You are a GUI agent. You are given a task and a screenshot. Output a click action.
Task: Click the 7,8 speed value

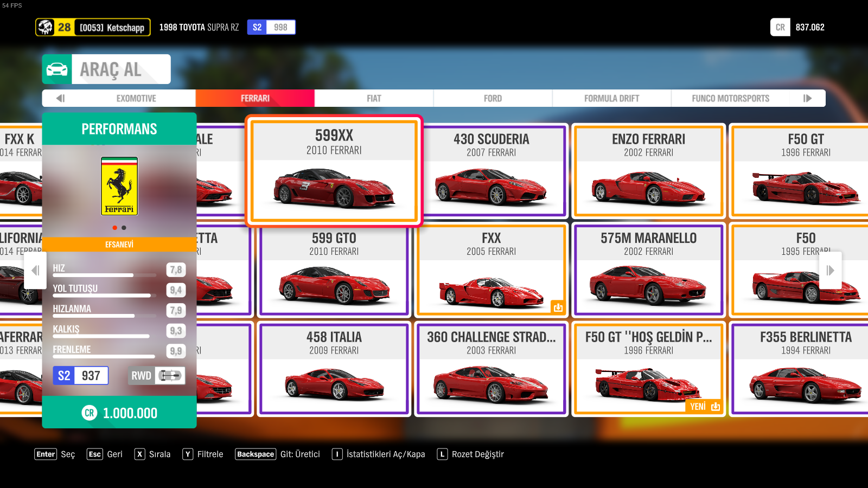tap(176, 269)
